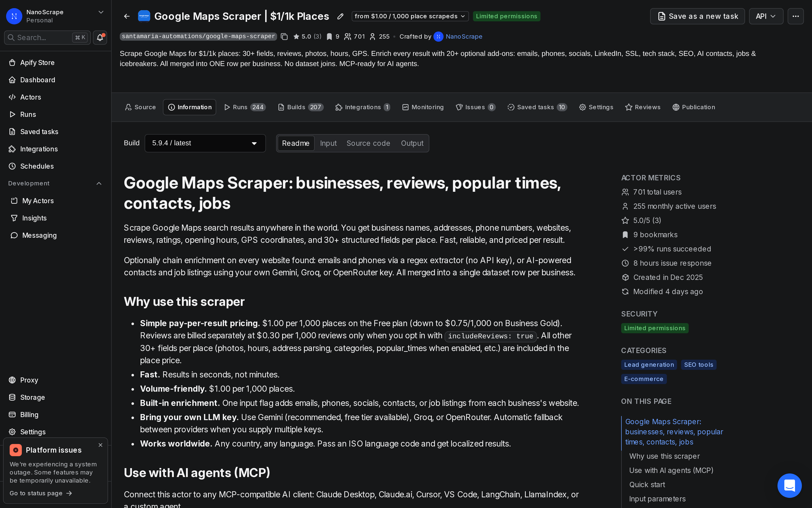812x508 pixels.
Task: Jump to Use with AI agents (MCP)
Action: [x=671, y=470]
